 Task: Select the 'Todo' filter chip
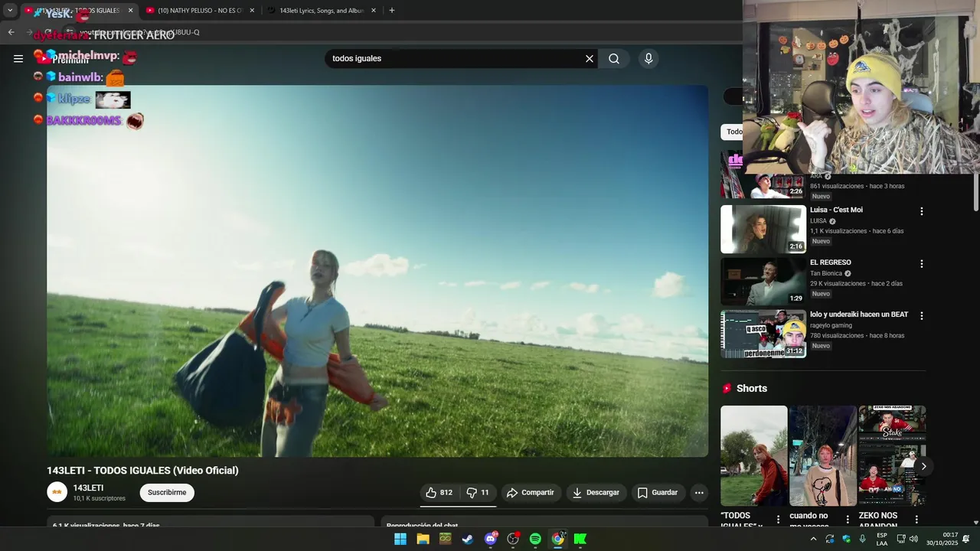pyautogui.click(x=732, y=132)
